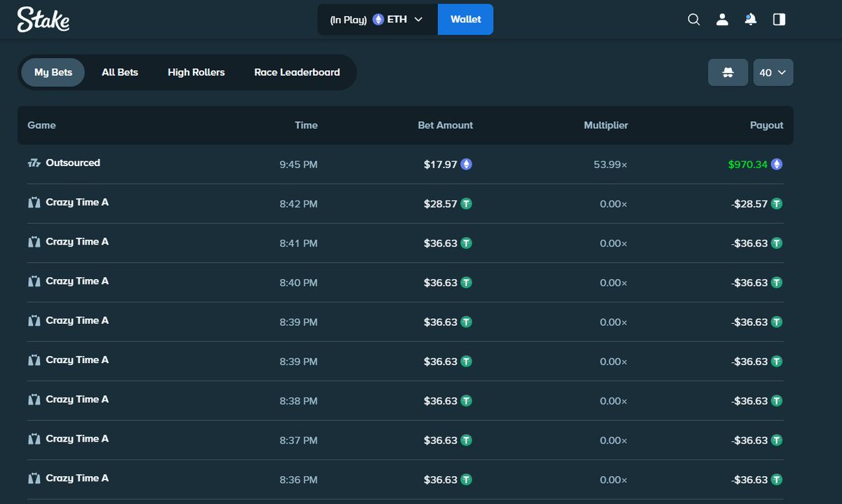Open the Stake logo home link
The image size is (842, 504).
click(x=44, y=19)
